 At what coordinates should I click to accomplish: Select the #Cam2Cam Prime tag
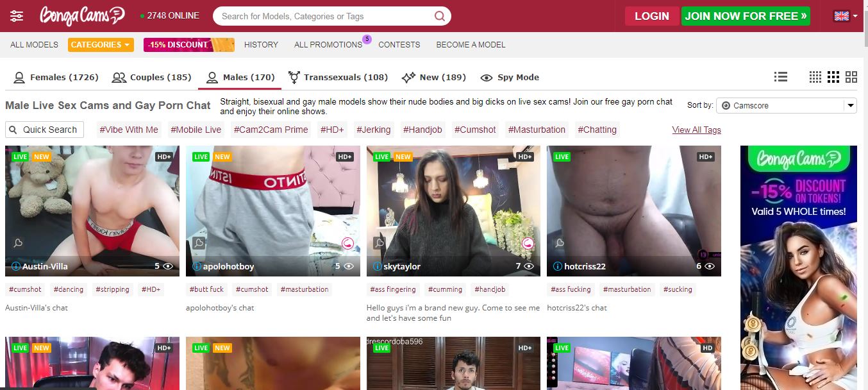click(x=271, y=130)
